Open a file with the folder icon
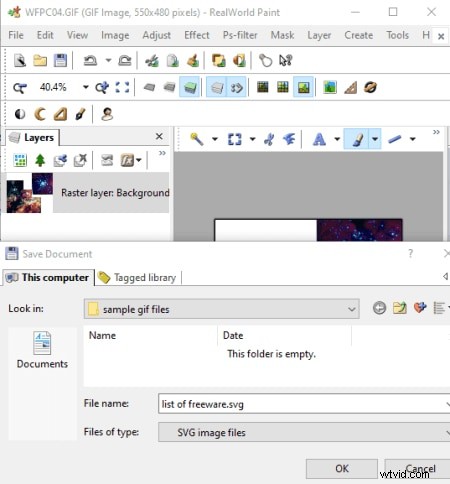450x484 pixels. click(x=40, y=61)
